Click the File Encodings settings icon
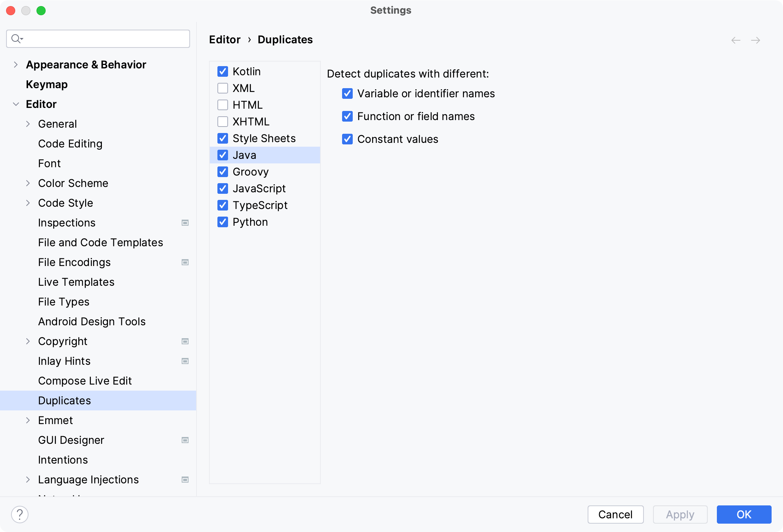The height and width of the screenshot is (532, 783). pyautogui.click(x=185, y=262)
